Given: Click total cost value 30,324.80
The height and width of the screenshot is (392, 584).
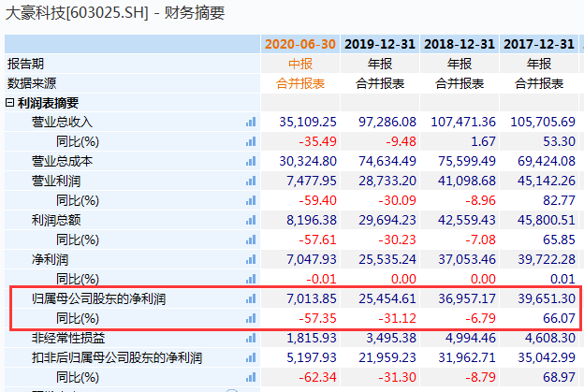Looking at the screenshot, I should click(308, 161).
